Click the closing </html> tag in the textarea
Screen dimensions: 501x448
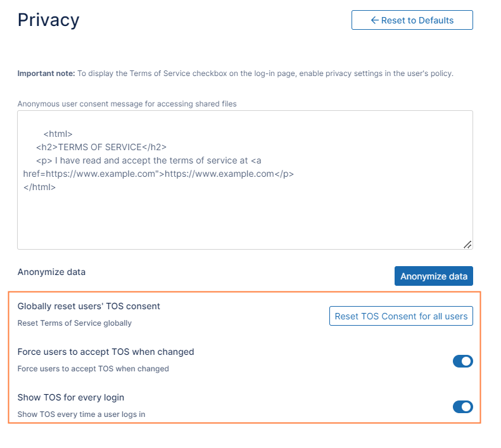pos(40,187)
